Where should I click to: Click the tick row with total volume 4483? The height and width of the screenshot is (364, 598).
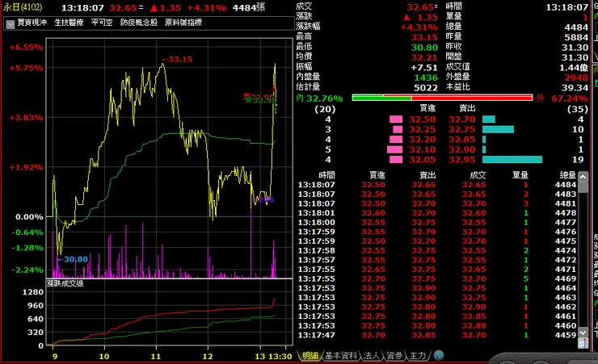tap(437, 195)
